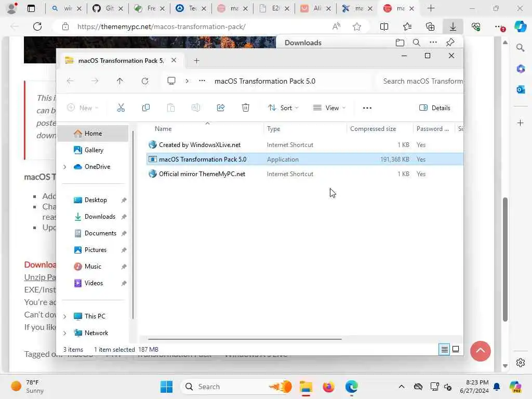
Task: Open Pictures in the navigation pane
Action: (93, 250)
